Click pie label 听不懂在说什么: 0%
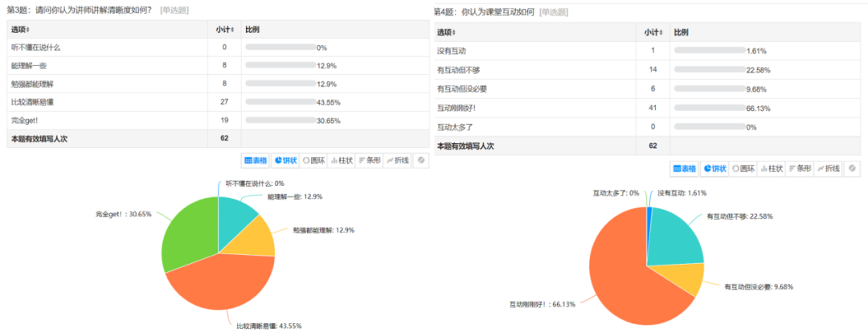 point(255,183)
